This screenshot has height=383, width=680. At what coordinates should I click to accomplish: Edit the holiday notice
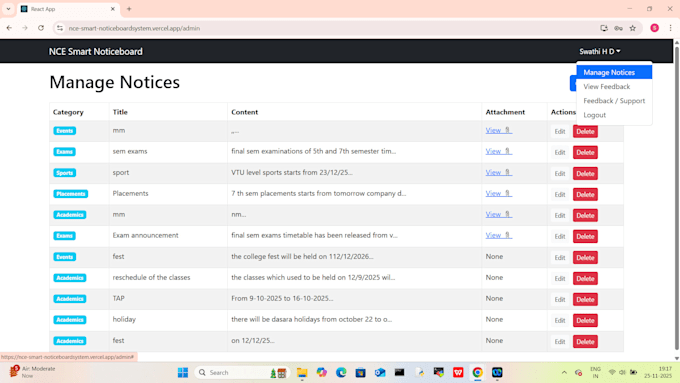(x=560, y=321)
